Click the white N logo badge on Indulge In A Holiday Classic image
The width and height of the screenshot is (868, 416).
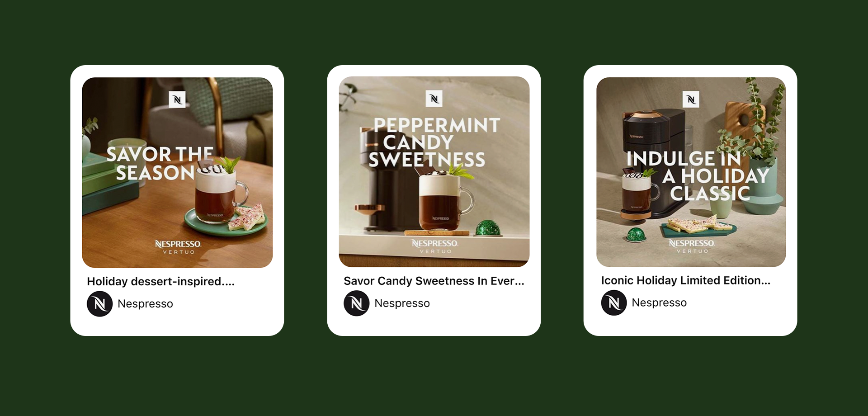coord(691,99)
